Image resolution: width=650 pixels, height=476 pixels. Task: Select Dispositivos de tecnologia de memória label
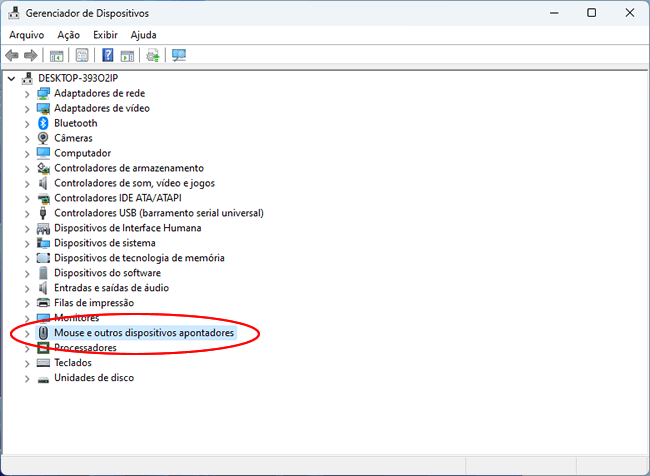coord(139,258)
